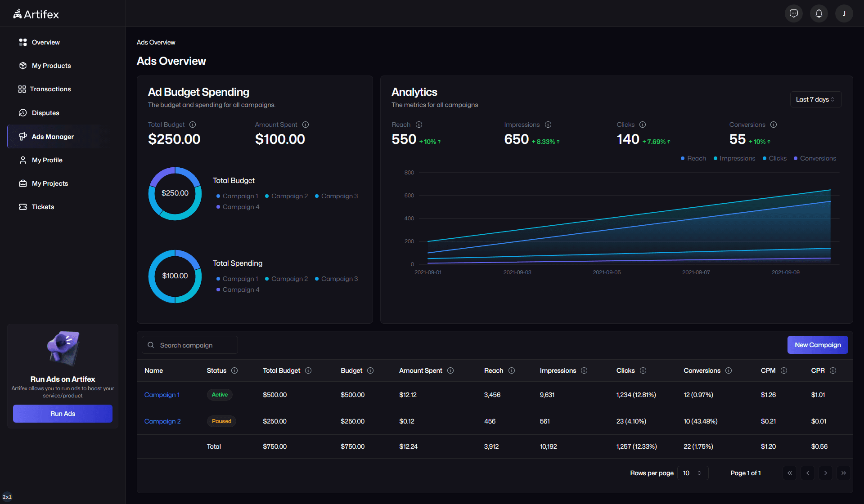Select Transactions in the sidebar
The width and height of the screenshot is (864, 504).
pos(50,89)
